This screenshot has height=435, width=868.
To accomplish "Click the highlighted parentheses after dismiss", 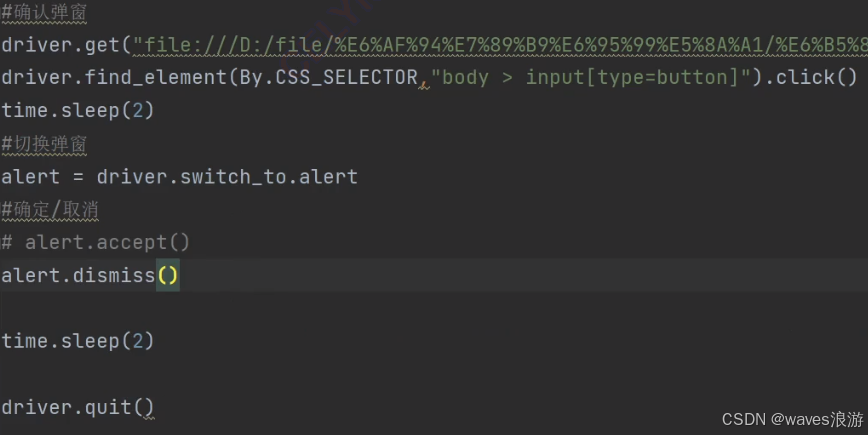I will 168,275.
